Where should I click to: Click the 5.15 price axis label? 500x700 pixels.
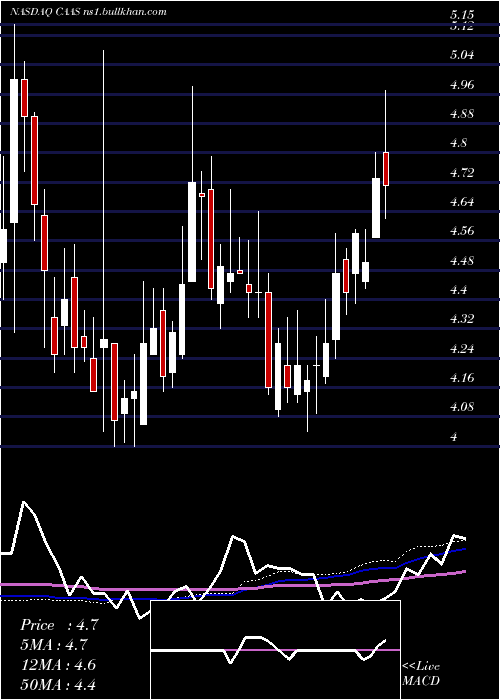[x=462, y=15]
